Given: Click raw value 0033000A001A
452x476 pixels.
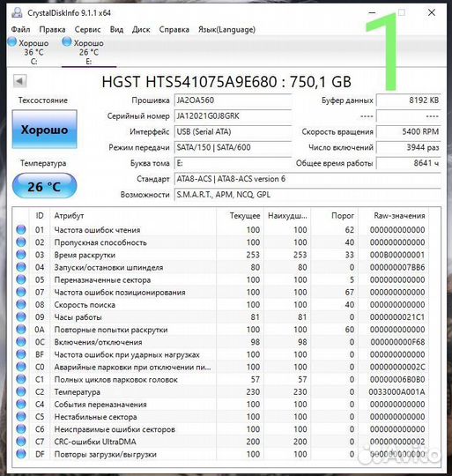Looking at the screenshot, I should click(396, 392).
